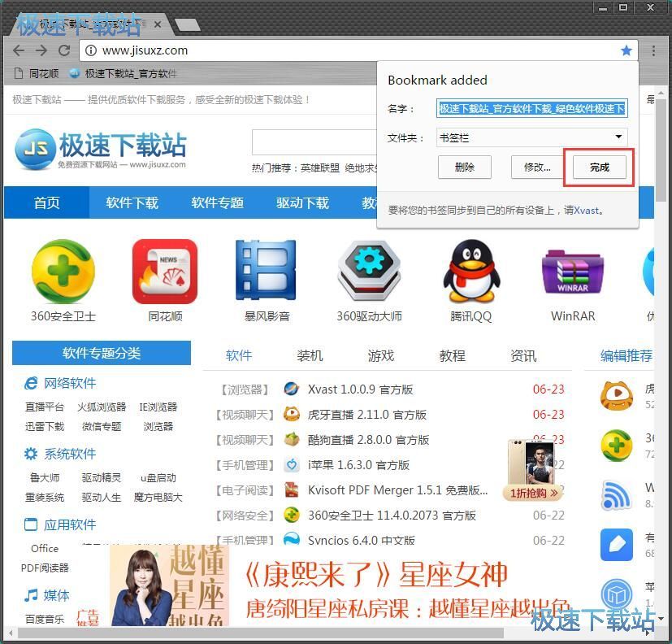Go to 首页 in navigation

point(46,202)
